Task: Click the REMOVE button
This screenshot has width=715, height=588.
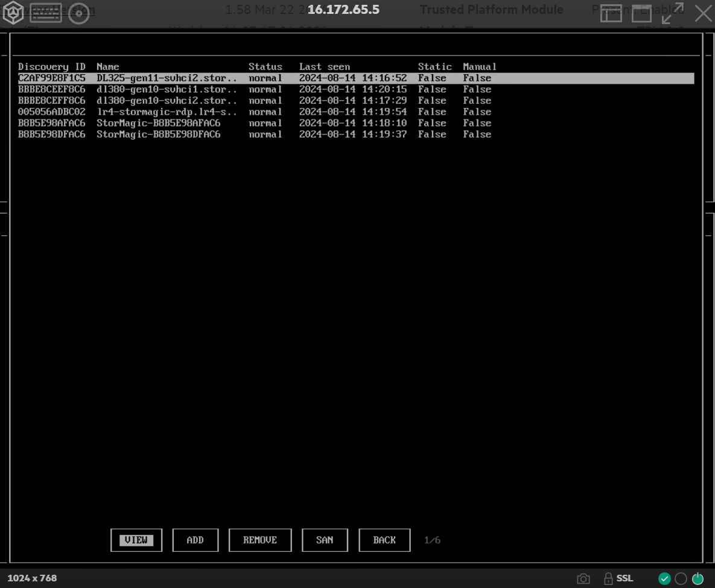Action: point(260,540)
